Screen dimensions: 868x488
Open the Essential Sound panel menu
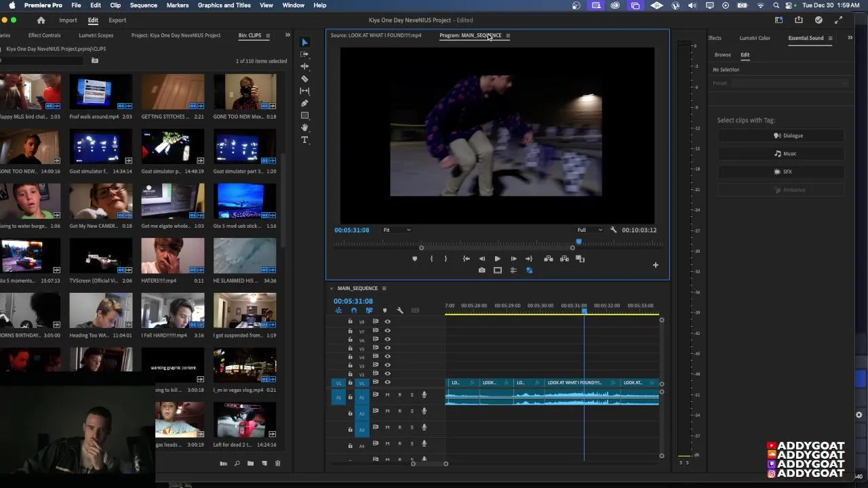[x=830, y=38]
